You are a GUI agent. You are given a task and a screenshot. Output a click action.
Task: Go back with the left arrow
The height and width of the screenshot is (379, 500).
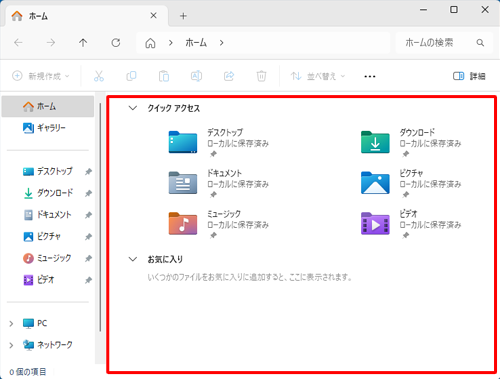click(x=18, y=43)
